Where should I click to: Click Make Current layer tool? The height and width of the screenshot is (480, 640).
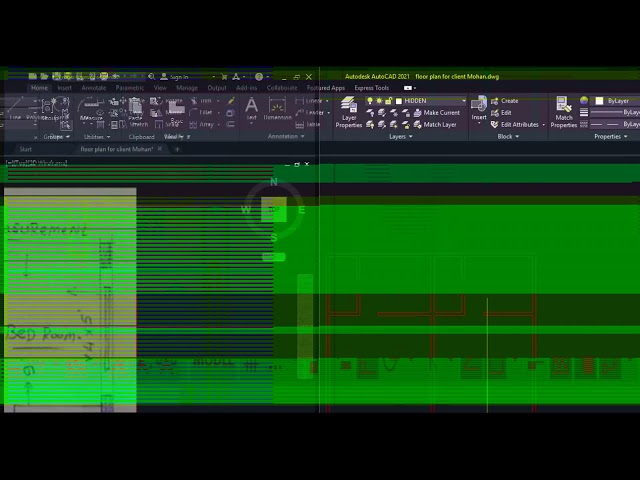[437, 113]
